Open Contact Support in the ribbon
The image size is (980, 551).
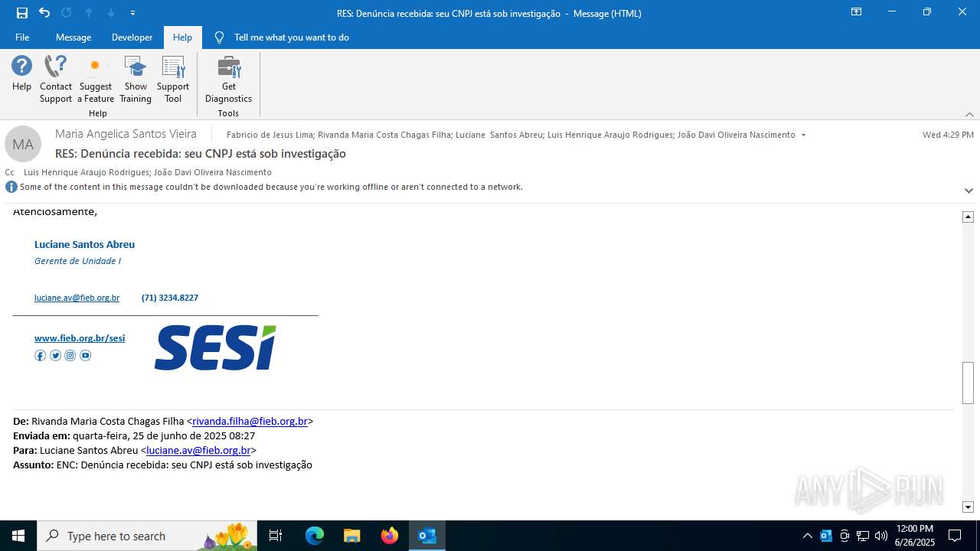tap(56, 79)
